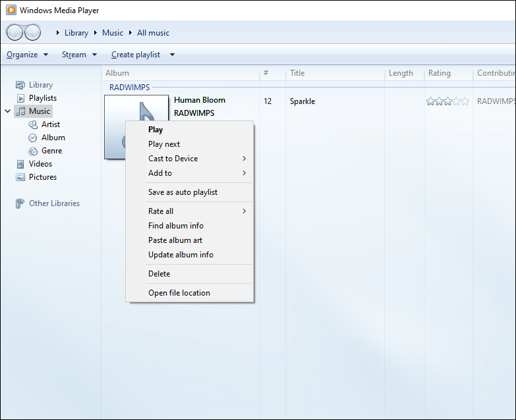Screen dimensions: 516x420
Task: Open the Organize dropdown menu
Action: [x=27, y=55]
